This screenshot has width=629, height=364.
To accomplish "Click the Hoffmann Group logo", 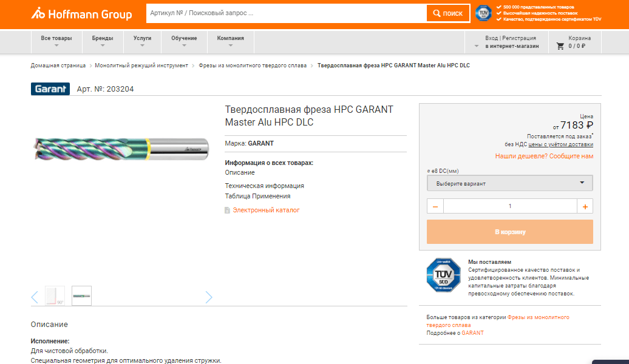I will pyautogui.click(x=82, y=13).
